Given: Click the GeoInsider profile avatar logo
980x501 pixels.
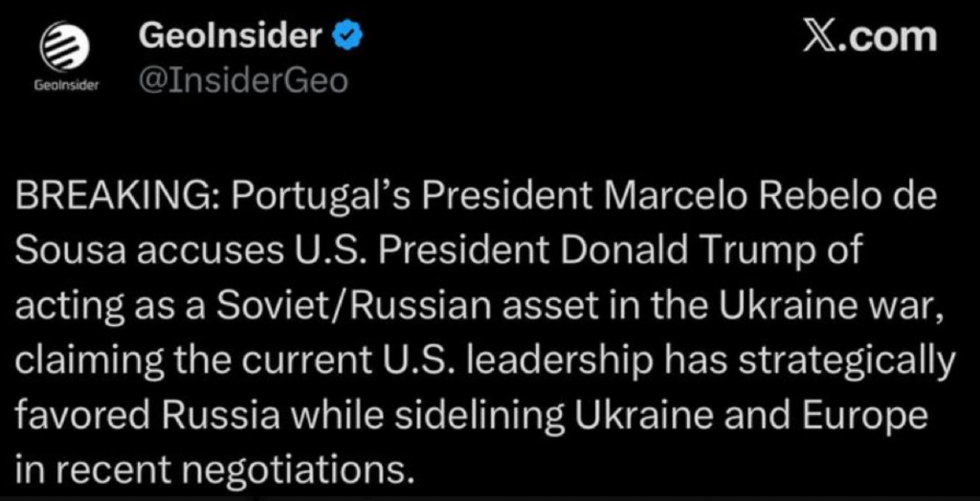Looking at the screenshot, I should coord(66,48).
